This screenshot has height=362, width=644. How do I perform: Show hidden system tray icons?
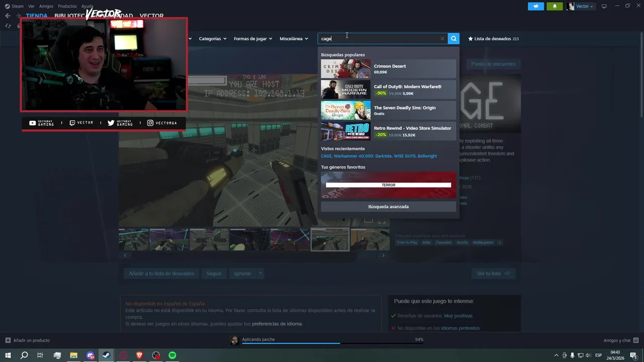point(556,355)
